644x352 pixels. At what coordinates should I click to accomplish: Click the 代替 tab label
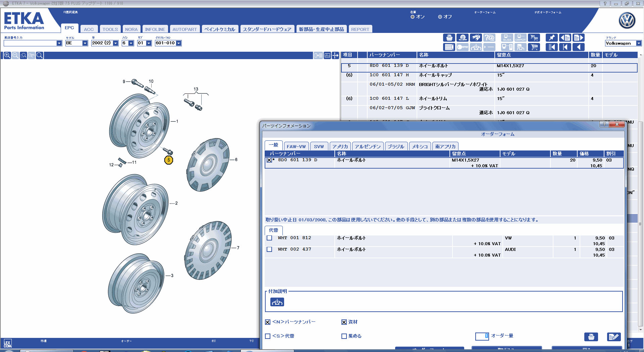pyautogui.click(x=274, y=230)
